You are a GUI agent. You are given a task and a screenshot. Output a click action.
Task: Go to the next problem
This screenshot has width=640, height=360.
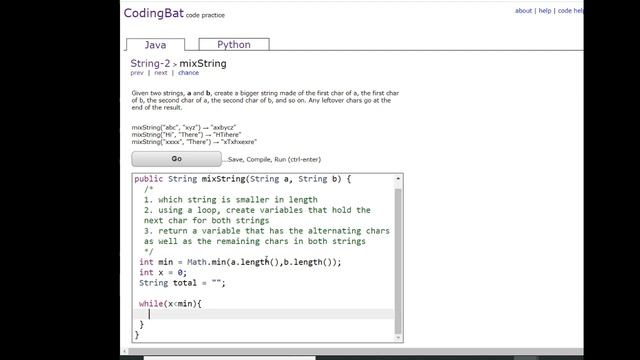[x=161, y=73]
